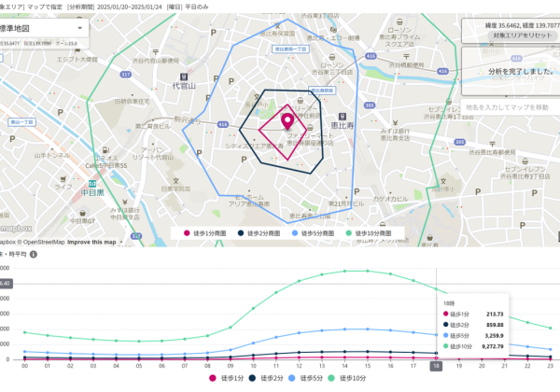Click 徒歩1分商圏 legend swatch on map
Viewport: 560px width, 392px height.
pos(187,233)
